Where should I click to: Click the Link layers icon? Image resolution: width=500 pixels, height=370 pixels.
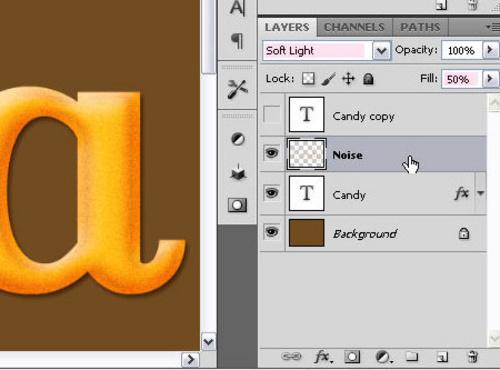pyautogui.click(x=291, y=357)
